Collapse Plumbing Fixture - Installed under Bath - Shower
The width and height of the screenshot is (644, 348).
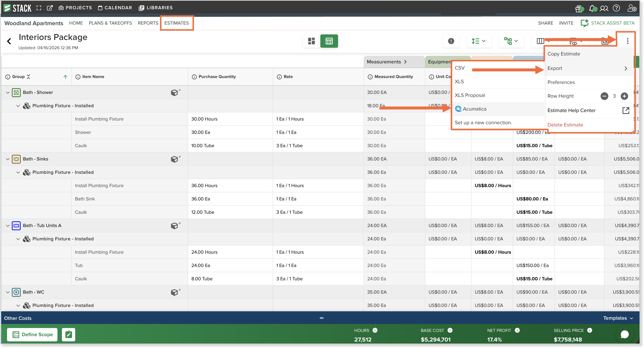[18, 106]
